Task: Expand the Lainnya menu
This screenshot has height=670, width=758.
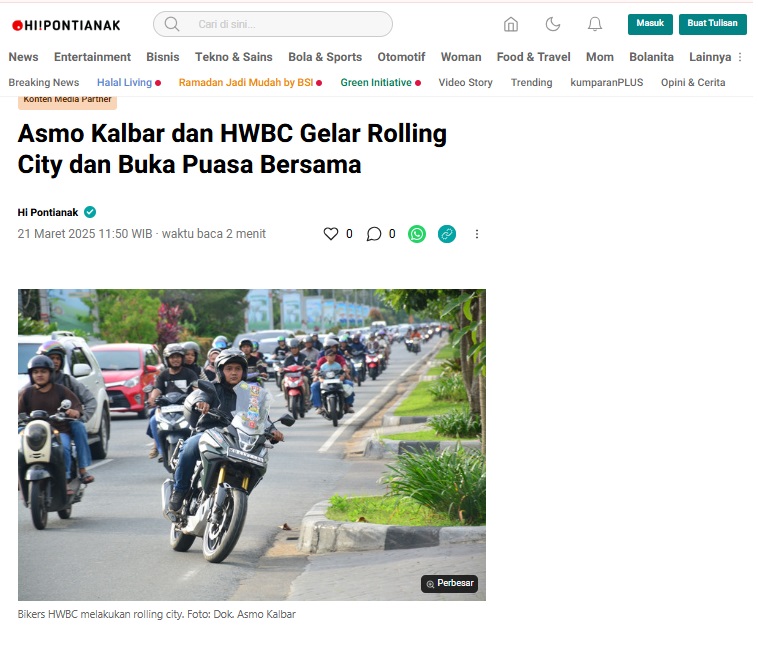Action: pyautogui.click(x=710, y=57)
